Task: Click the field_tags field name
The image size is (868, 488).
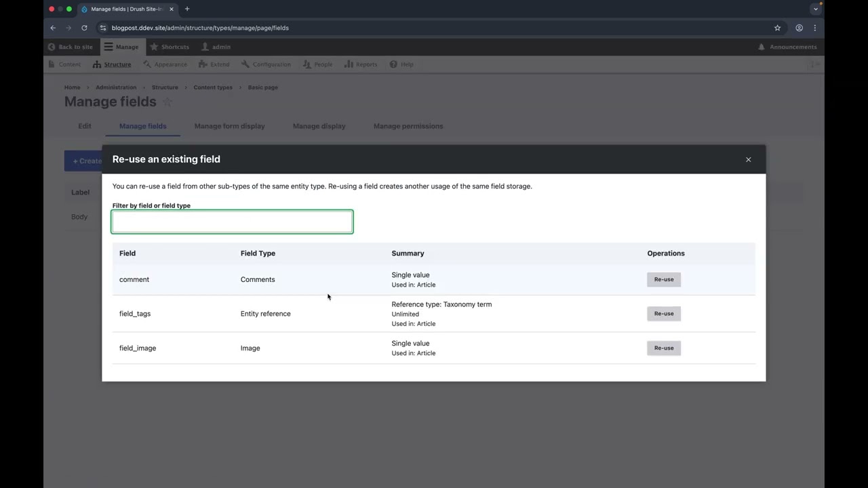Action: pos(135,314)
